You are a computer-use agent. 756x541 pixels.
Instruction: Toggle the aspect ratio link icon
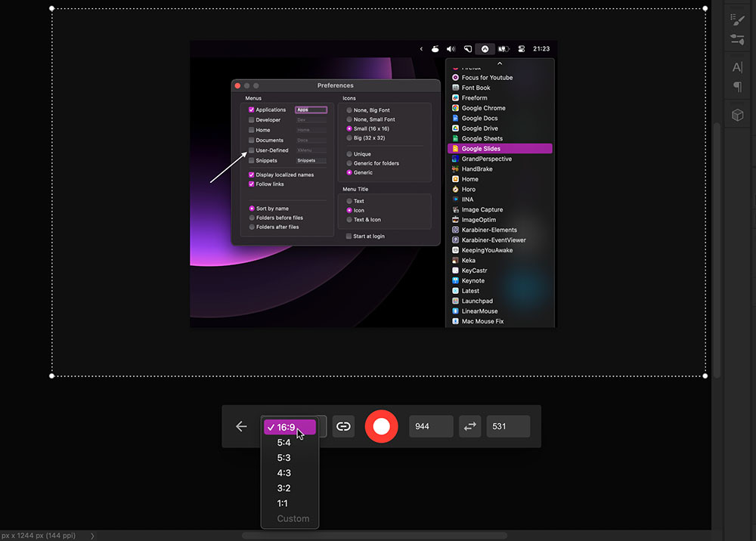click(343, 426)
